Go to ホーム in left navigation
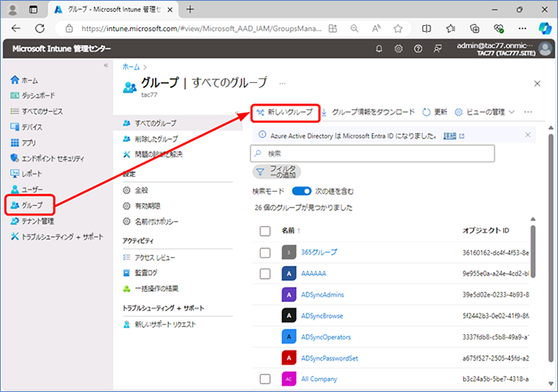Viewport: 558px width, 392px height. [x=24, y=81]
